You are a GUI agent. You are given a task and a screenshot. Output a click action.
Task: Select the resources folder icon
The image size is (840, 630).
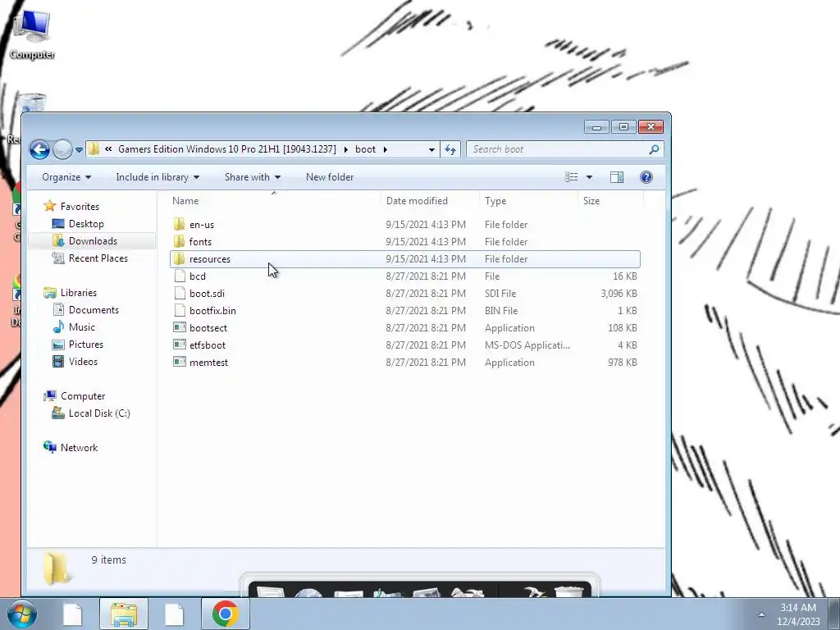click(180, 258)
